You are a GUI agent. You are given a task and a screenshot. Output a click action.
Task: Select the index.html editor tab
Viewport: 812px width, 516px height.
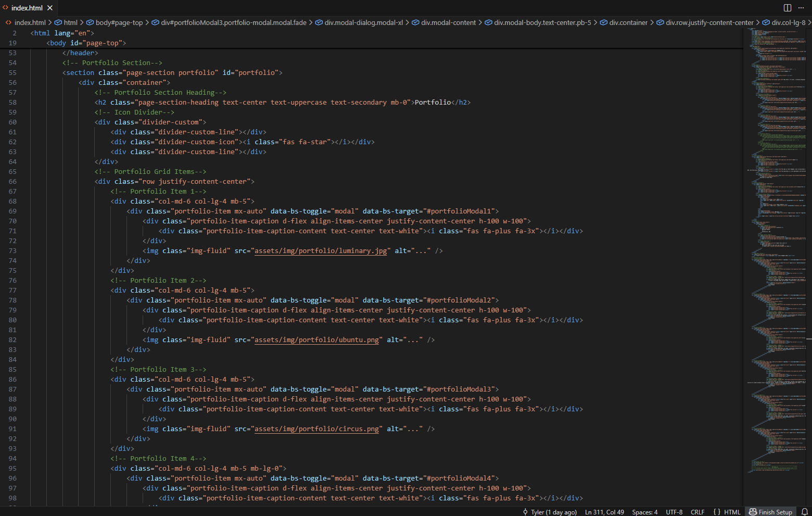[x=27, y=8]
